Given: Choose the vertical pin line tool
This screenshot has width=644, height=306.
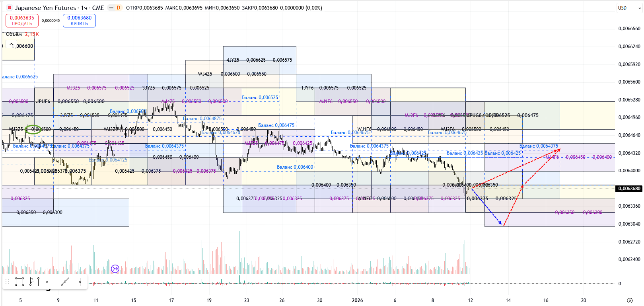Looking at the screenshot, I should (x=39, y=282).
